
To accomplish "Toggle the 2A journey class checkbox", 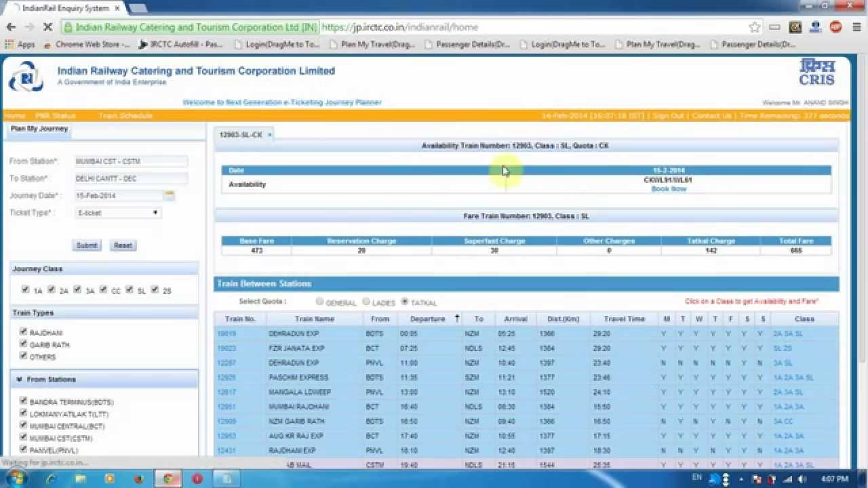I will coord(52,289).
